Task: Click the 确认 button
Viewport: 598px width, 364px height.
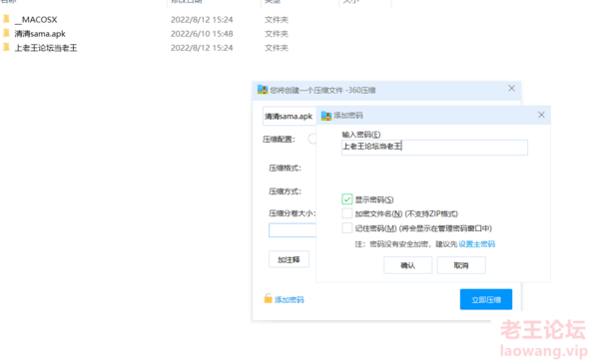Action: [407, 265]
